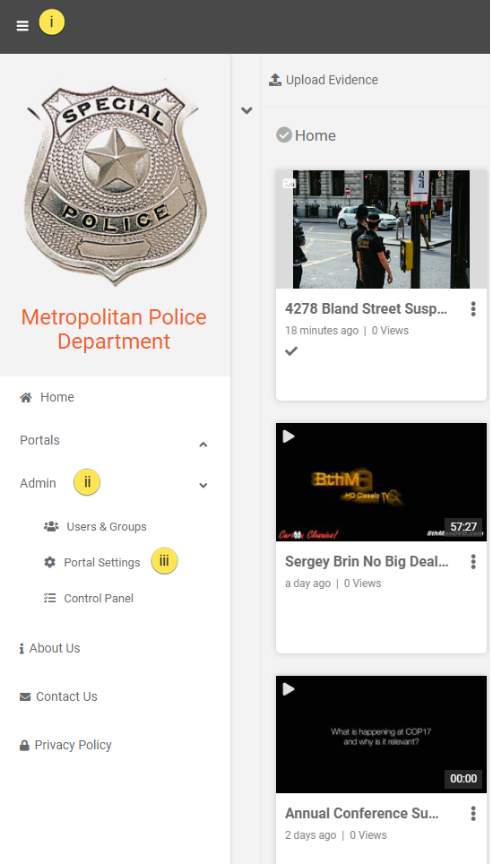Click the Control Panel list icon

(50, 598)
